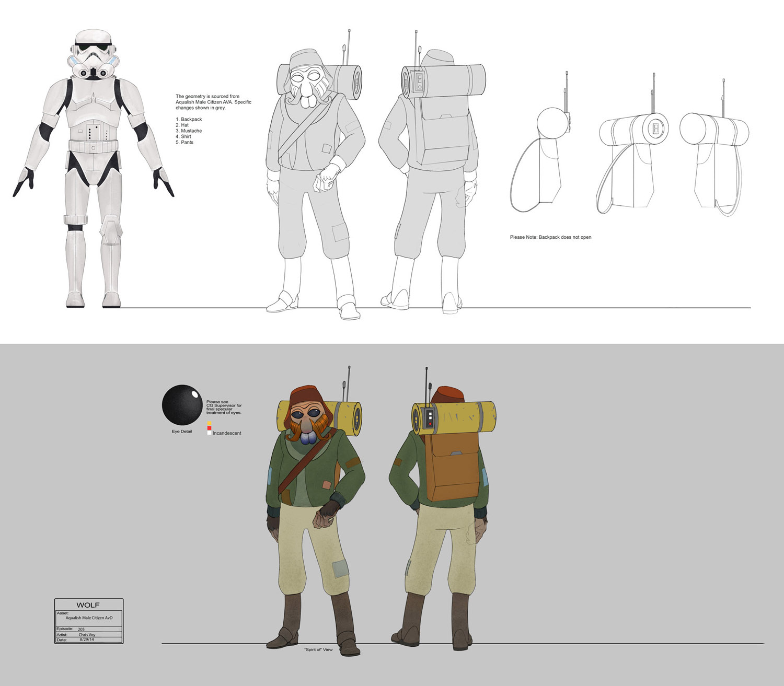
Task: Click the 'WOLF' title in info box
Action: pyautogui.click(x=88, y=605)
